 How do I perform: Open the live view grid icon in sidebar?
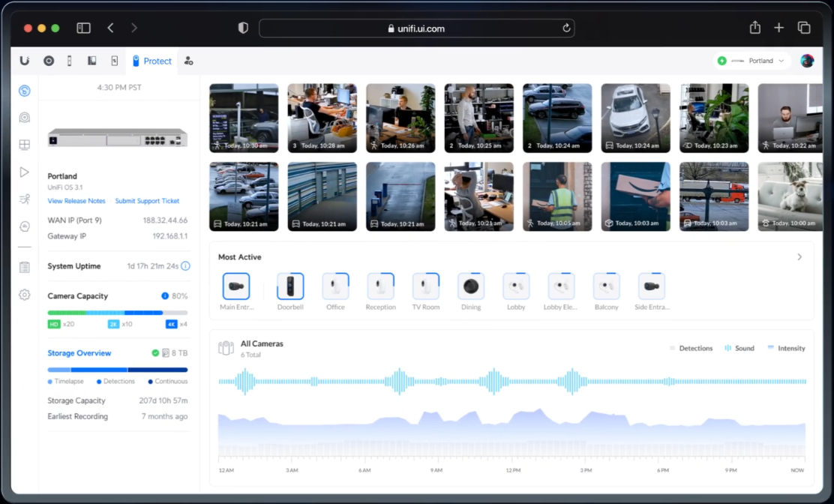click(25, 145)
